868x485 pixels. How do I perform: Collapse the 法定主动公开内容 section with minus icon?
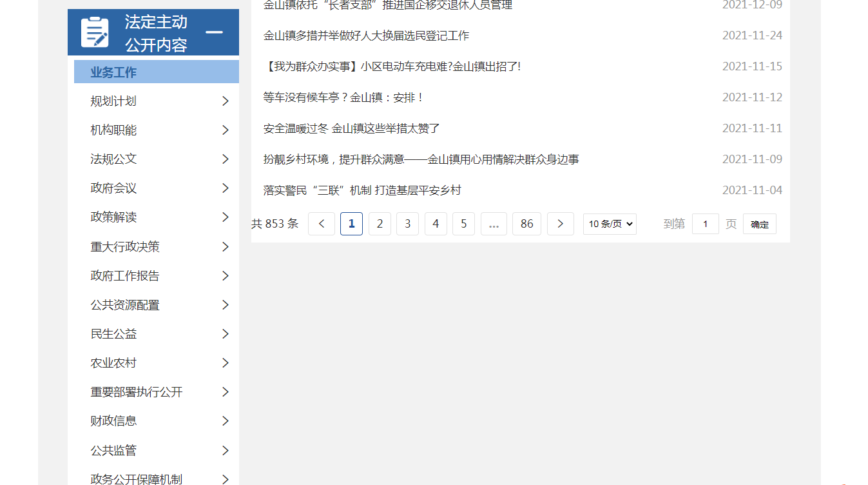coord(214,32)
